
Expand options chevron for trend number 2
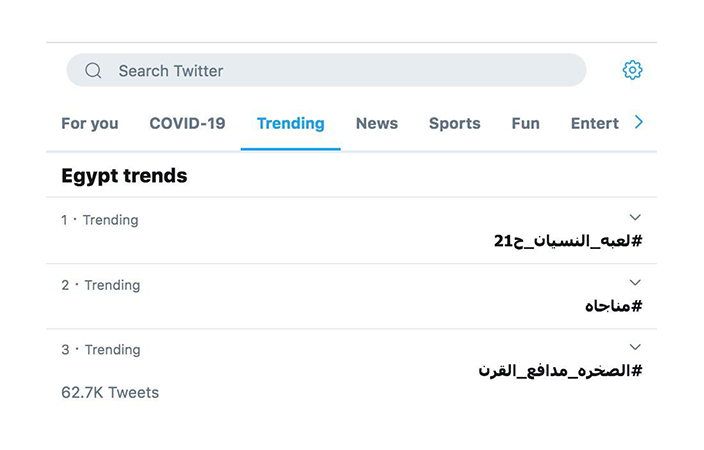pos(635,282)
